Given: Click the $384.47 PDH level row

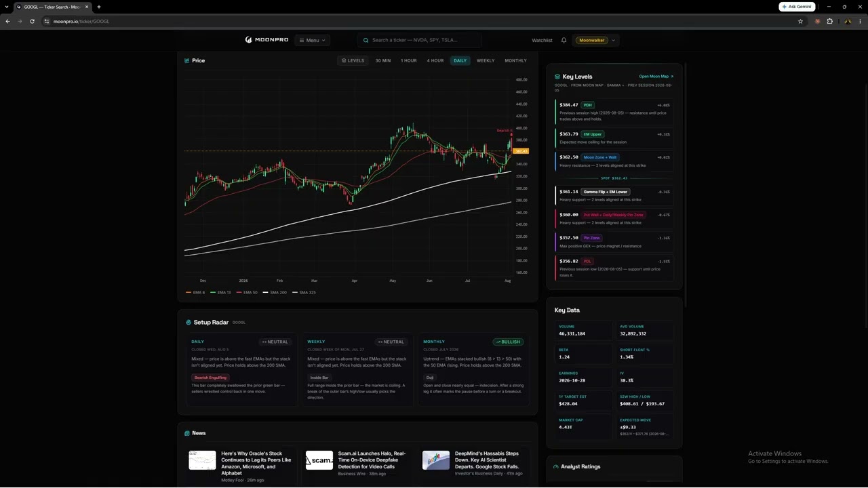Looking at the screenshot, I should (614, 111).
